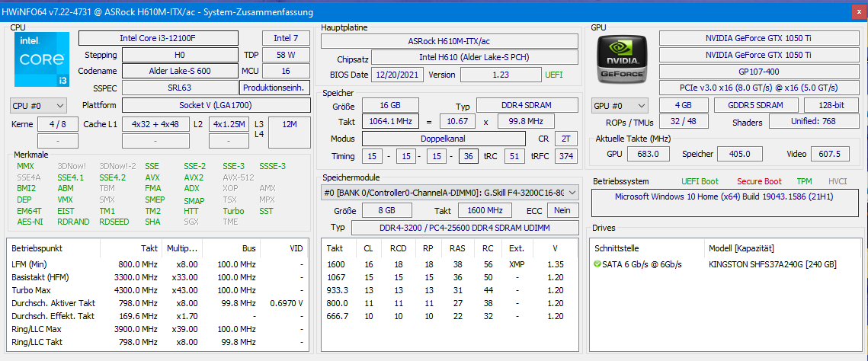The height and width of the screenshot is (361, 868).
Task: Click the GPU clock 683.0 value
Action: (649, 154)
